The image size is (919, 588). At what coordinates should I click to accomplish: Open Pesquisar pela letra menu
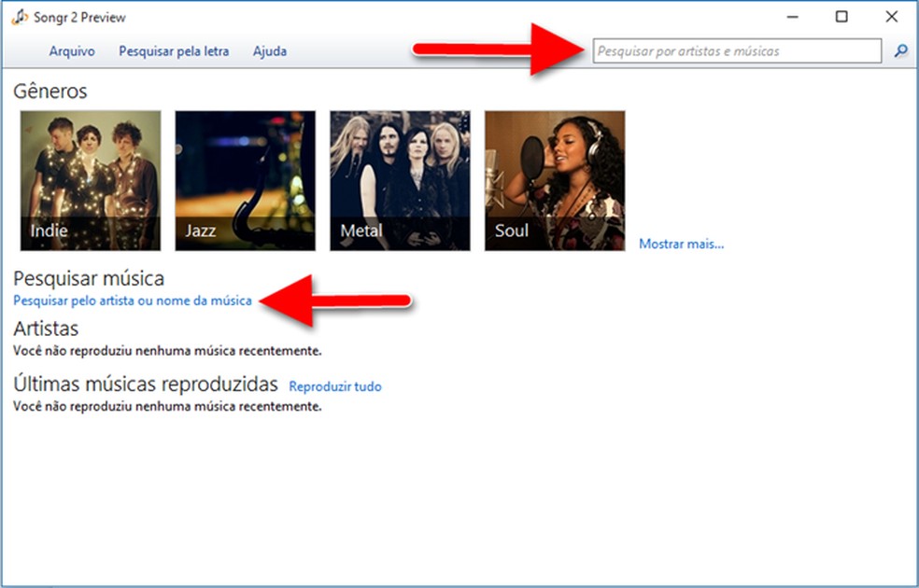174,51
